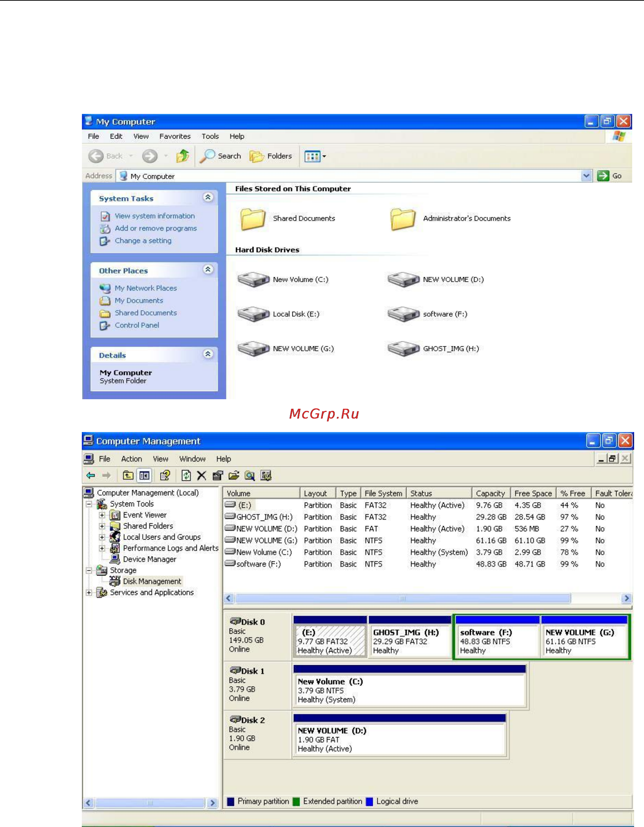Select GHOST_IMG (H:) row in volume list
Image resolution: width=644 pixels, height=827 pixels.
click(x=428, y=517)
